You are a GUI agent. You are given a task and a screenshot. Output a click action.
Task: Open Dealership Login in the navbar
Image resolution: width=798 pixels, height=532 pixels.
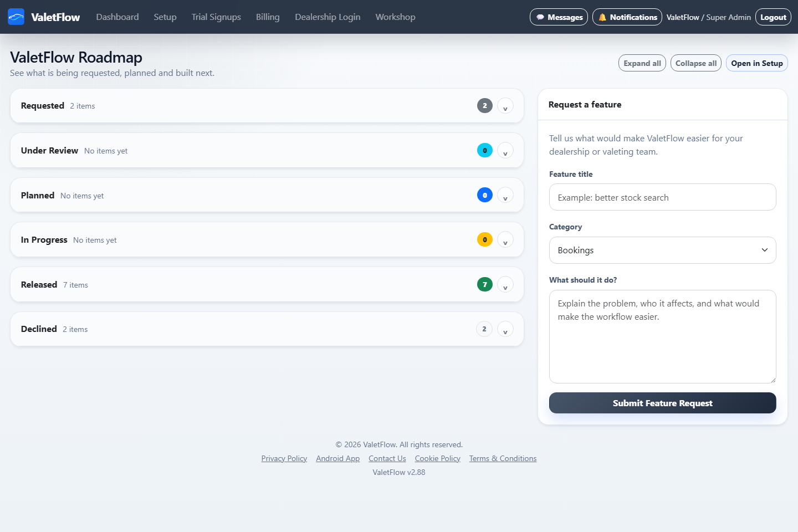pos(328,17)
